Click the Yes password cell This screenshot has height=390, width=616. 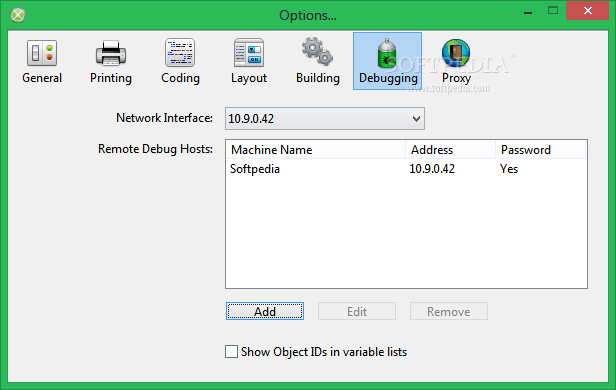pyautogui.click(x=509, y=169)
